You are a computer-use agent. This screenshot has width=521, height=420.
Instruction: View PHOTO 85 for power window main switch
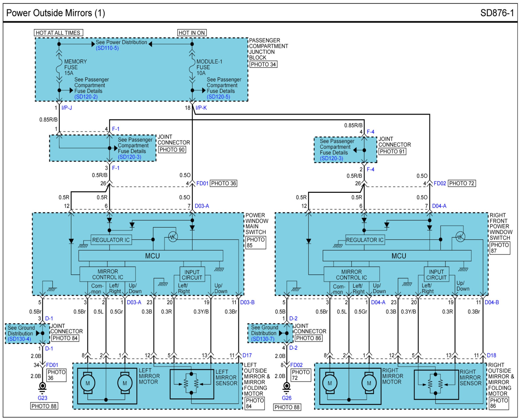(x=256, y=243)
